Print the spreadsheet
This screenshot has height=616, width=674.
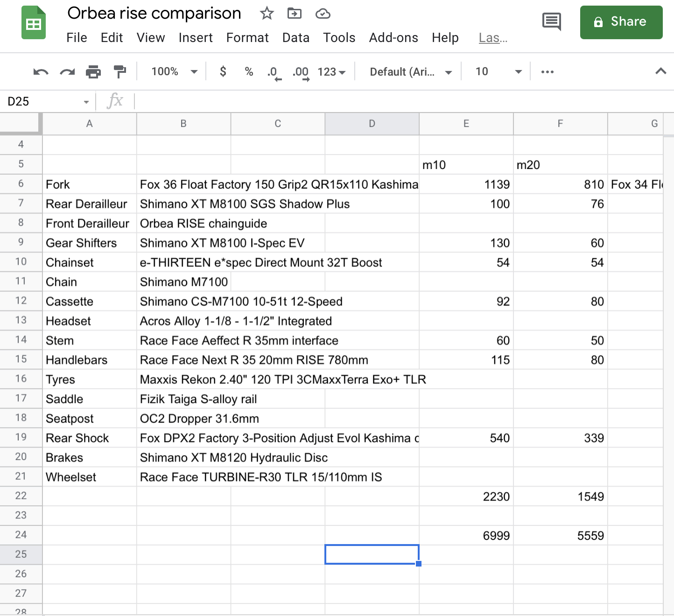click(93, 72)
